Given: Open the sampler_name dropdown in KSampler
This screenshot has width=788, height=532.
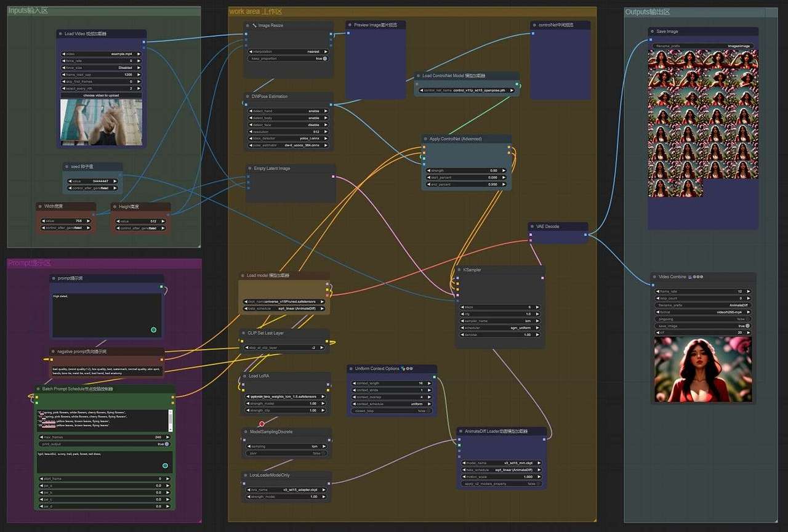Looking at the screenshot, I should (499, 321).
